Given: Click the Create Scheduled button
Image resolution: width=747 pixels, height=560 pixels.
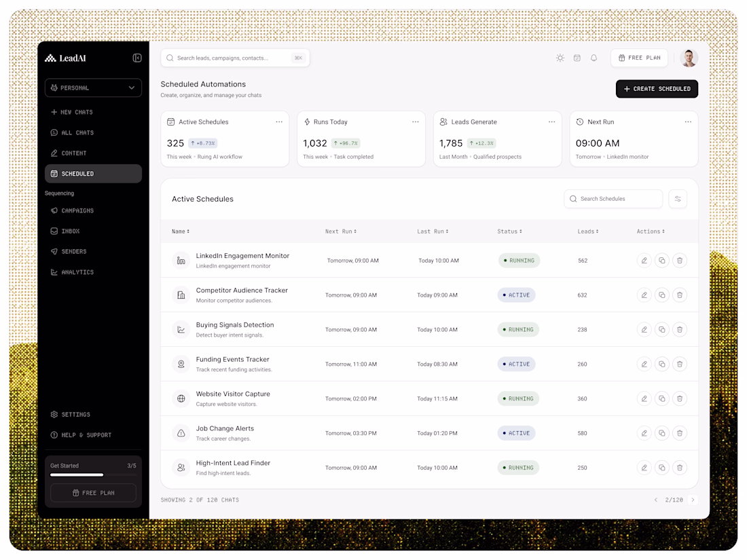Looking at the screenshot, I should [657, 89].
